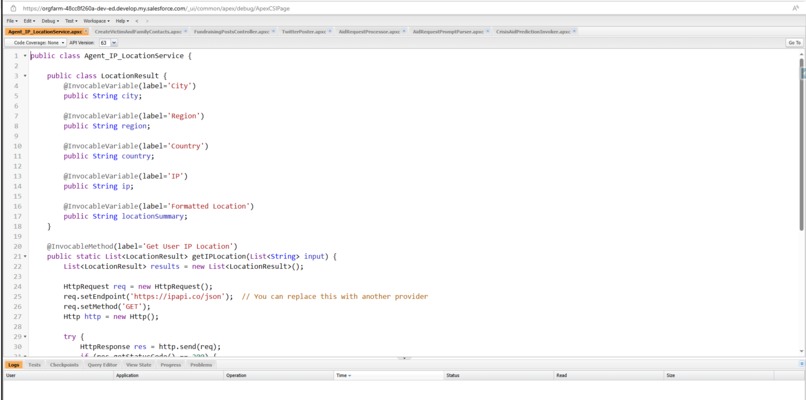Close the Agent_IP_LocationService.apxc tab

[86, 31]
